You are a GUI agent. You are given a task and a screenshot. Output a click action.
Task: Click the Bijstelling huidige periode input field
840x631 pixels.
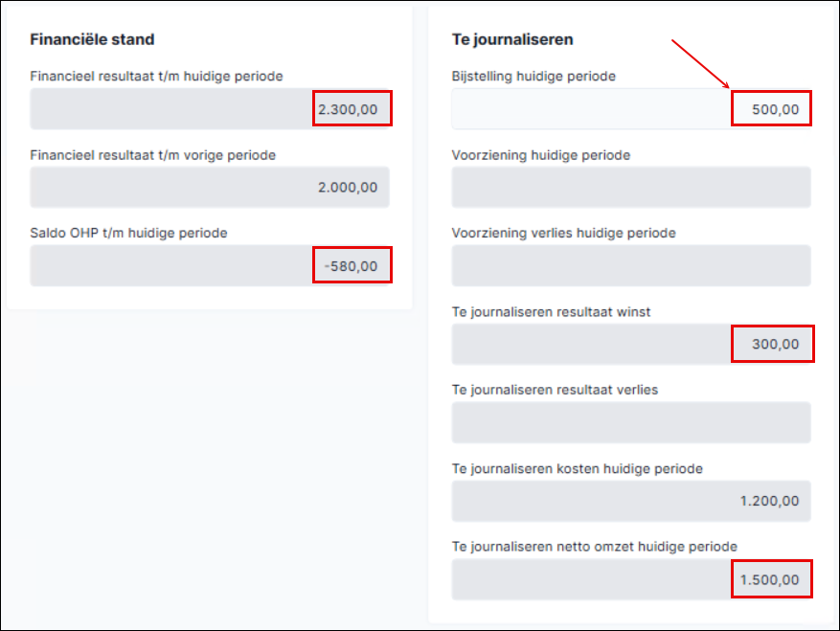pyautogui.click(x=631, y=109)
